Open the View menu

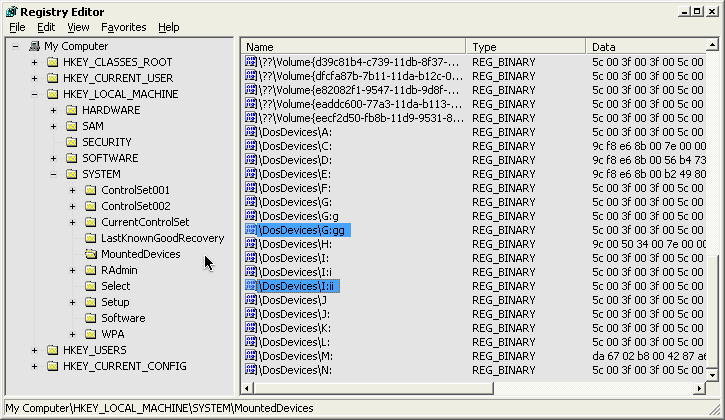click(78, 27)
